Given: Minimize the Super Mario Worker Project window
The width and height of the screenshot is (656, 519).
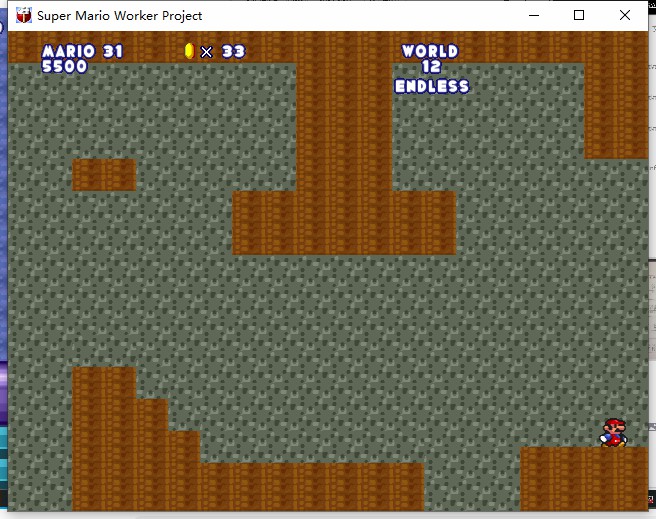Looking at the screenshot, I should point(534,15).
